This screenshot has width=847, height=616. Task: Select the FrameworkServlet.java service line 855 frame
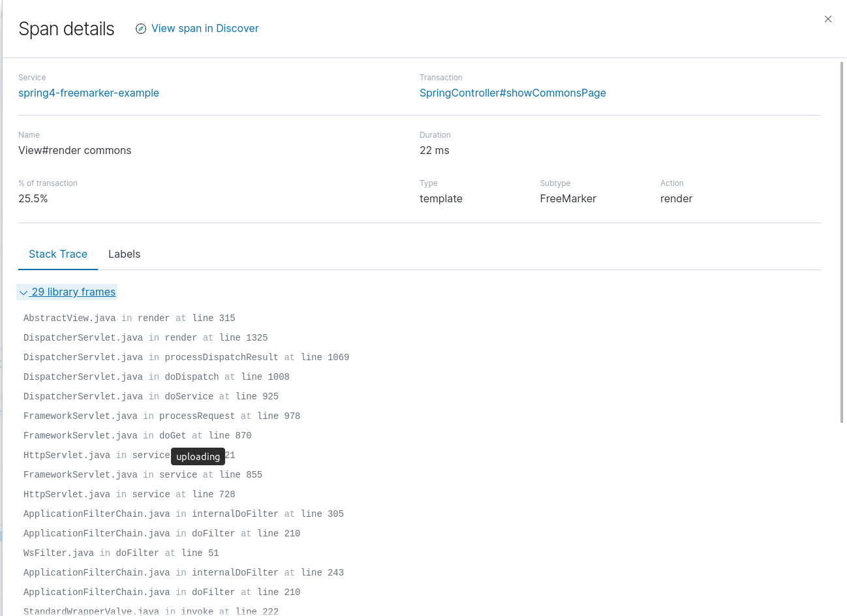pos(143,475)
